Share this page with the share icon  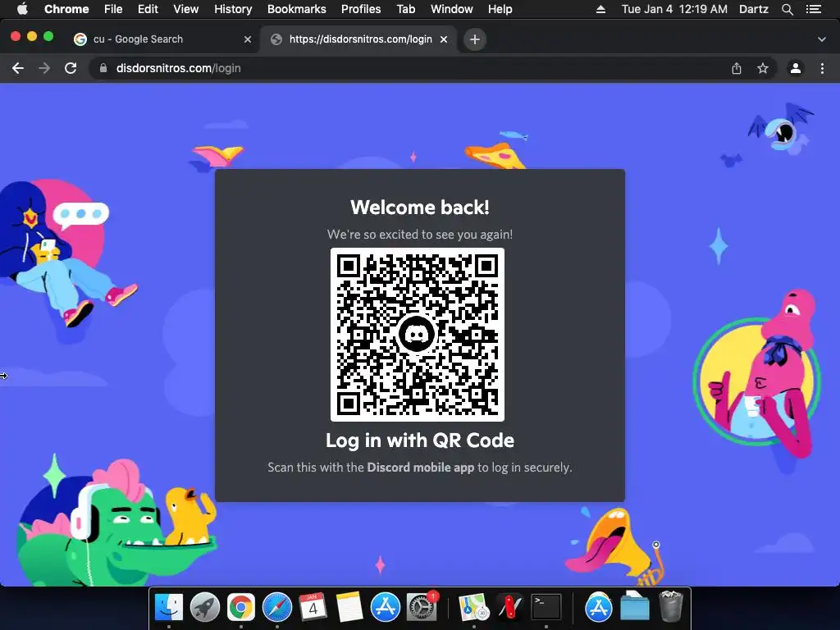737,68
